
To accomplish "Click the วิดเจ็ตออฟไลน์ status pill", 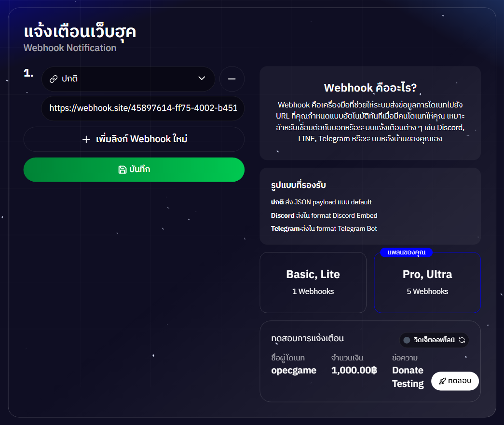I will (434, 340).
